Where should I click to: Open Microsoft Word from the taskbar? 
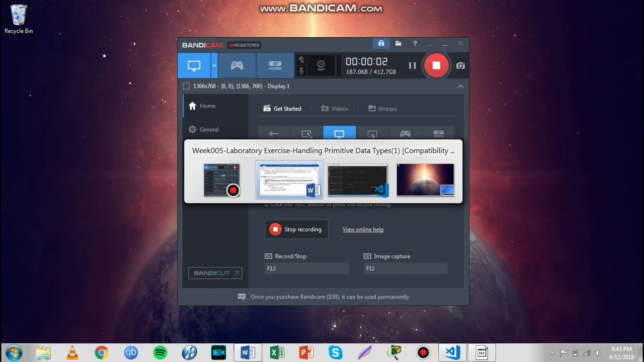coord(248,352)
